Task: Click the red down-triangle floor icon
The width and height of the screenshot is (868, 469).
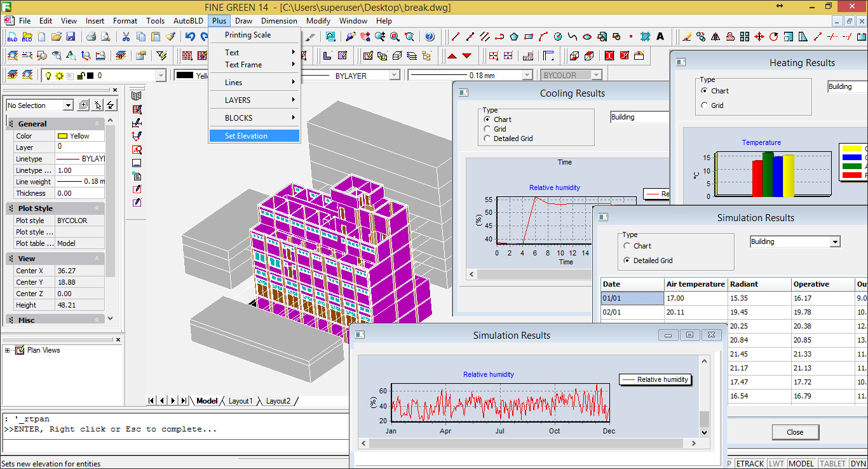Action: coord(467,56)
